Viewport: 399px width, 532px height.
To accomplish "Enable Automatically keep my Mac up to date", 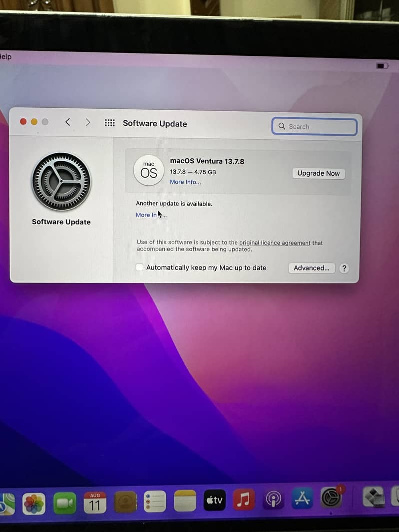I will click(139, 267).
